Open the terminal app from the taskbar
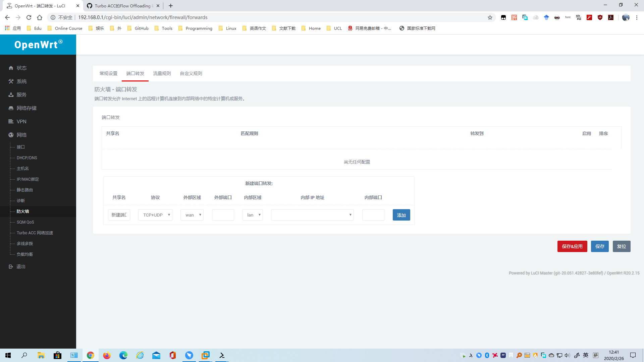644x362 pixels. 222,355
